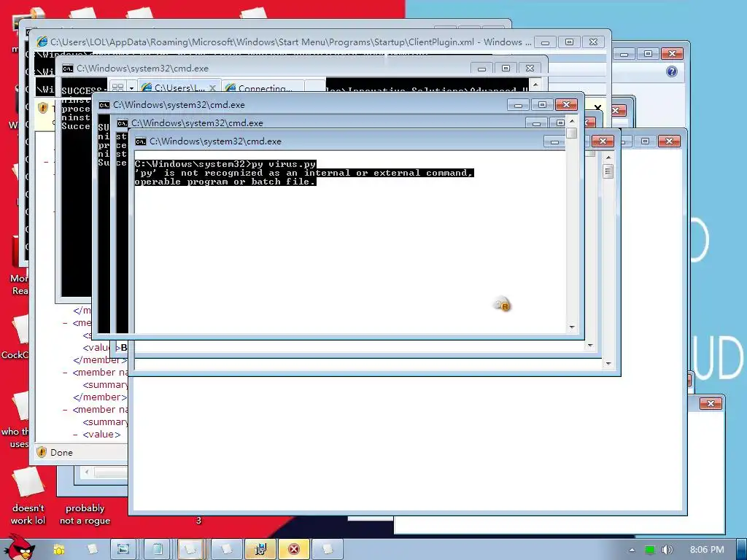Viewport: 747px width, 560px height.
Task: Open the red X error taskbar item
Action: coord(294,550)
